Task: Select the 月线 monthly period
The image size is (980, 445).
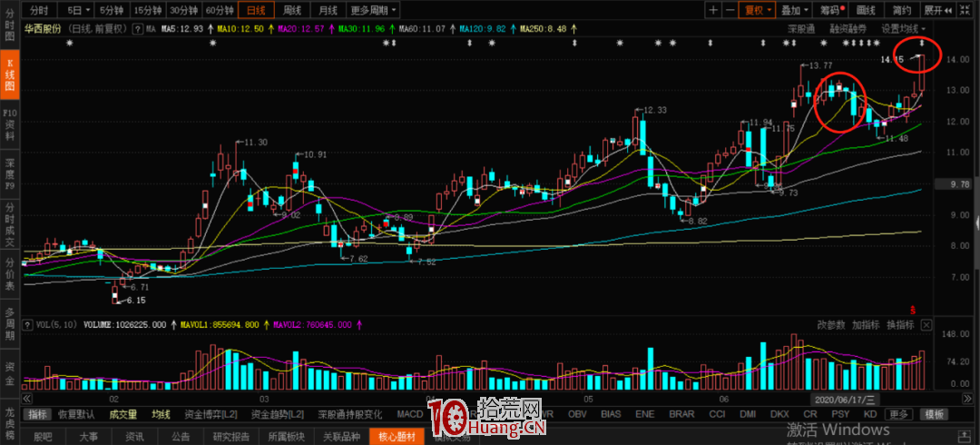Action: tap(328, 10)
